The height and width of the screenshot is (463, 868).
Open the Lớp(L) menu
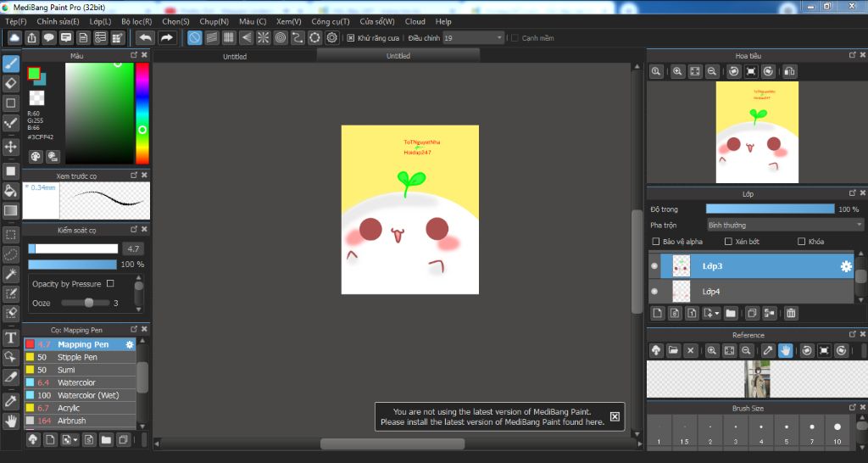100,21
